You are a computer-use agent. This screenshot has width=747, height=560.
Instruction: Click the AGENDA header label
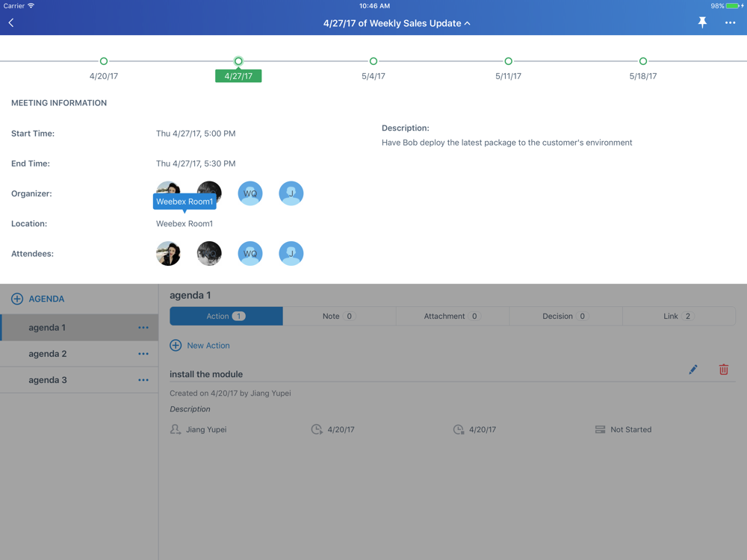46,299
